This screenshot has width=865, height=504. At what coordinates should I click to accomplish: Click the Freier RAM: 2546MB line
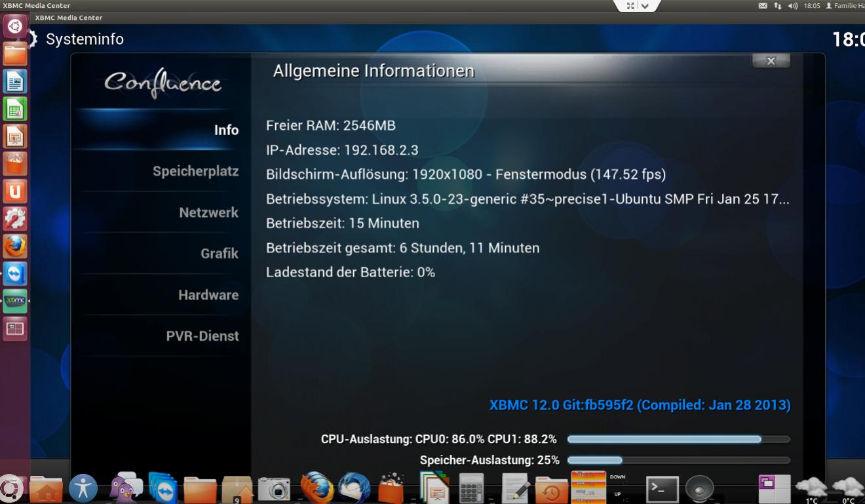pos(331,125)
